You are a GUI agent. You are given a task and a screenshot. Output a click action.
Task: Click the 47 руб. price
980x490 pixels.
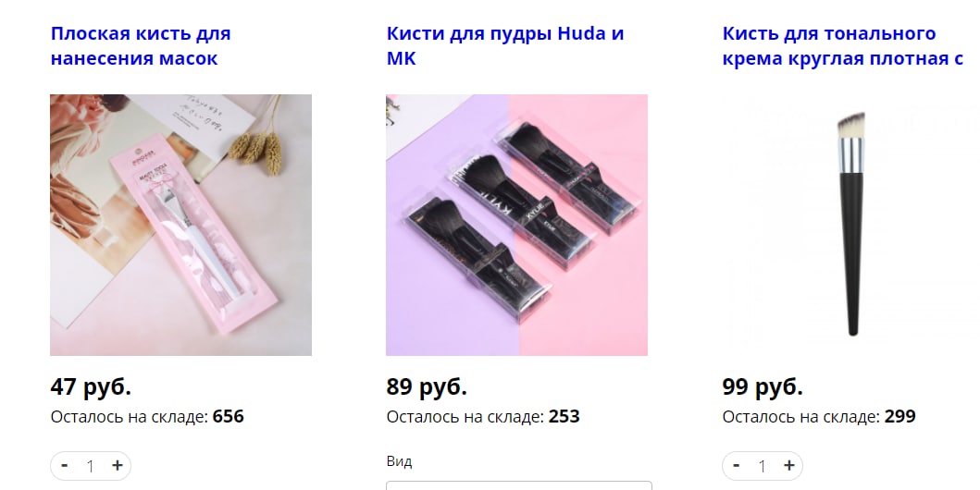coord(91,387)
